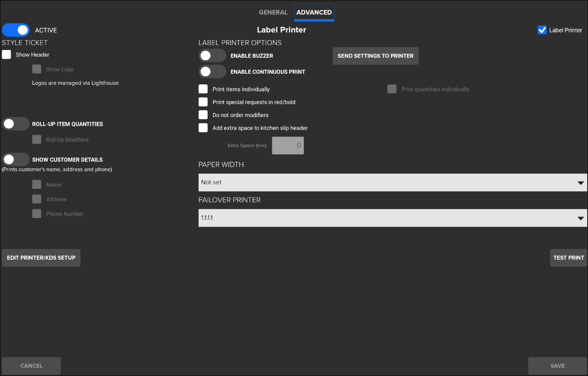The width and height of the screenshot is (588, 376).
Task: Toggle Enable Continuous Print switch
Action: 212,72
